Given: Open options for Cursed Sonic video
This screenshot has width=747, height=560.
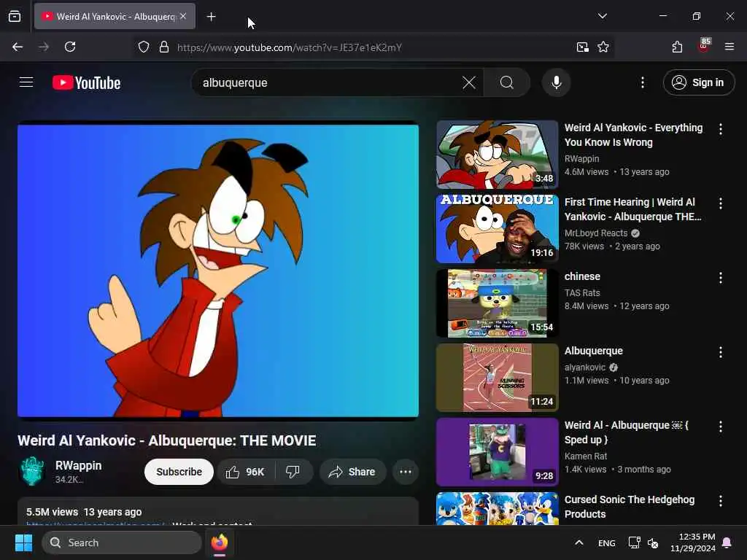Looking at the screenshot, I should pyautogui.click(x=720, y=500).
